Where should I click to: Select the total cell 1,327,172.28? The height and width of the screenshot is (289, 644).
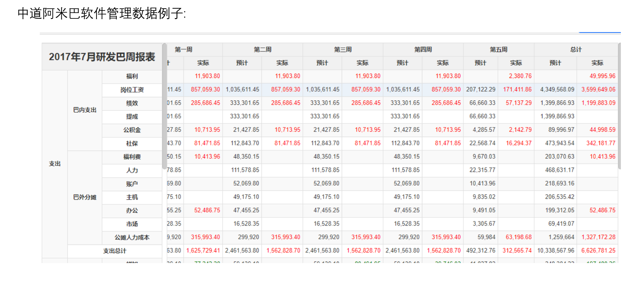[597, 237]
